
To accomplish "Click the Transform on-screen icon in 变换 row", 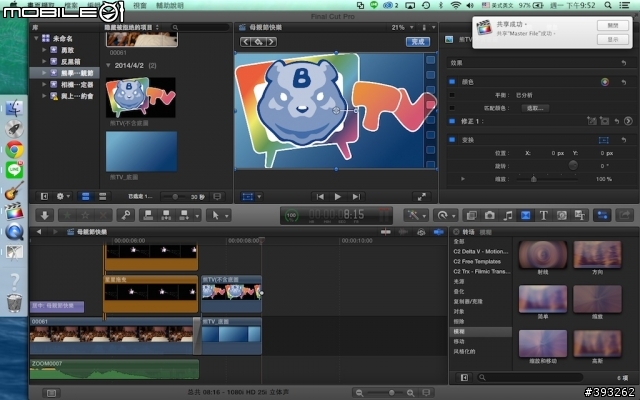I will pos(604,140).
